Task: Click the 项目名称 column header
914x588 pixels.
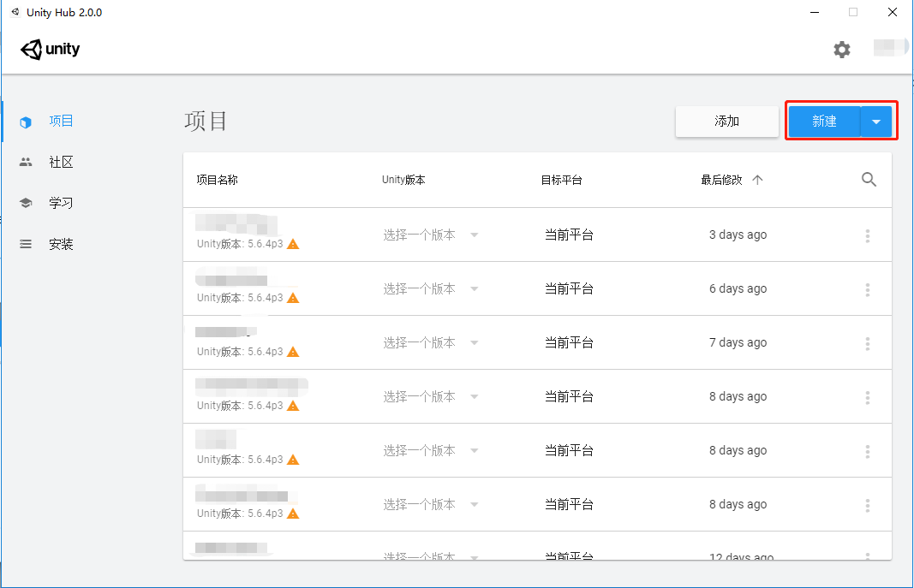Action: tap(218, 180)
